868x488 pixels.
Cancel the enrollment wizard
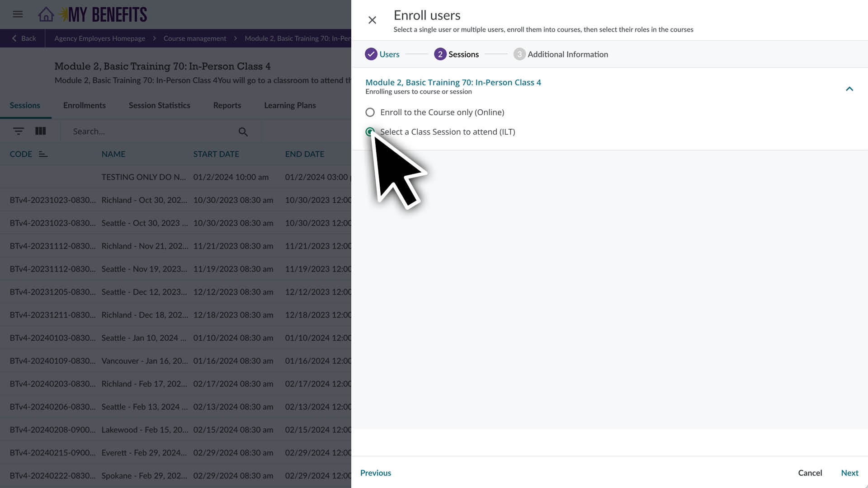(810, 473)
